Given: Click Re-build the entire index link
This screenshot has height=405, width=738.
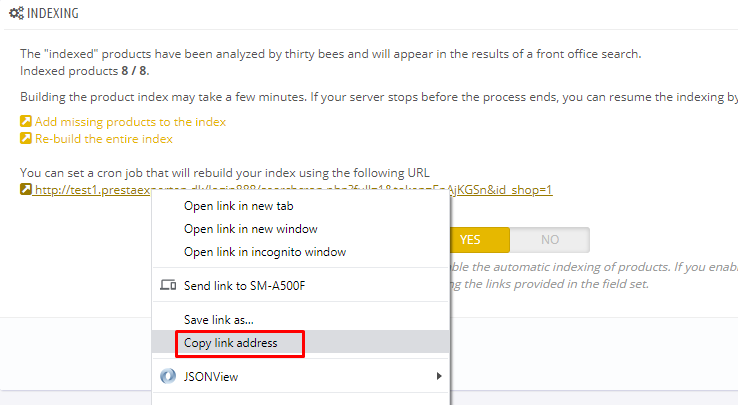Looking at the screenshot, I should 104,139.
